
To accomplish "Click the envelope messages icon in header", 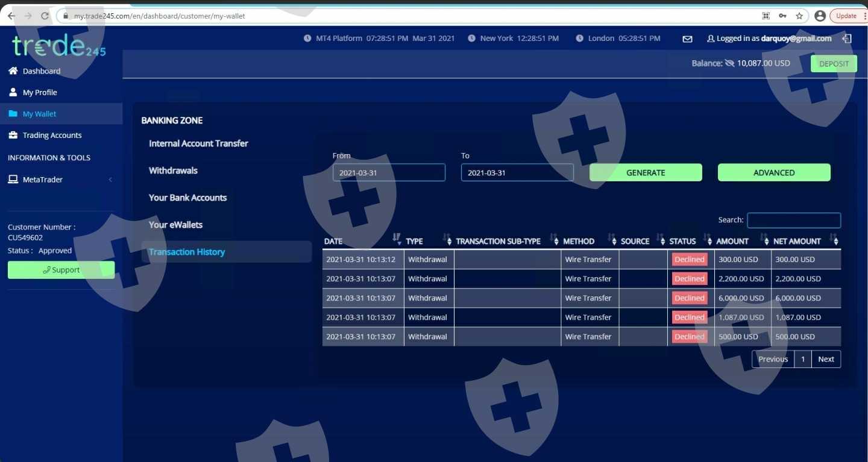I will point(687,39).
